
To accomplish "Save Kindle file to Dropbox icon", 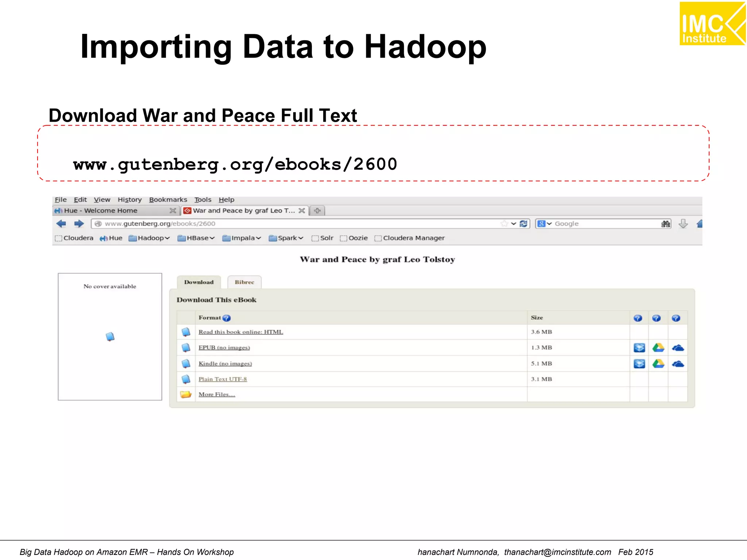I will coord(639,363).
